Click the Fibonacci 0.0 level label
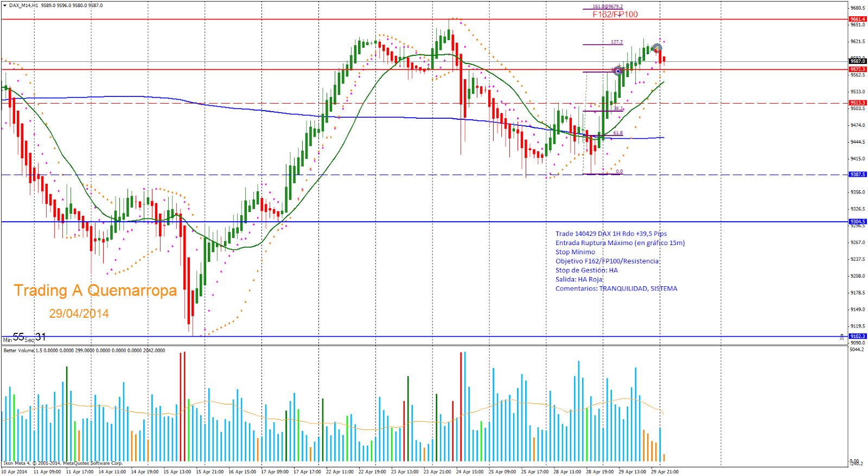The image size is (868, 476). click(x=619, y=172)
